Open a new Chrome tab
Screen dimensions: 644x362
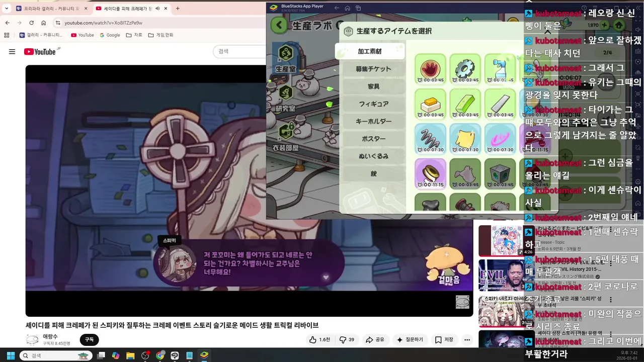click(x=178, y=9)
